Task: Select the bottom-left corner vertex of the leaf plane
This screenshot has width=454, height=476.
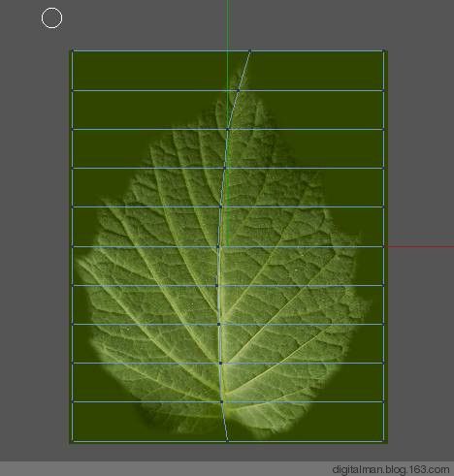Action: 73,441
